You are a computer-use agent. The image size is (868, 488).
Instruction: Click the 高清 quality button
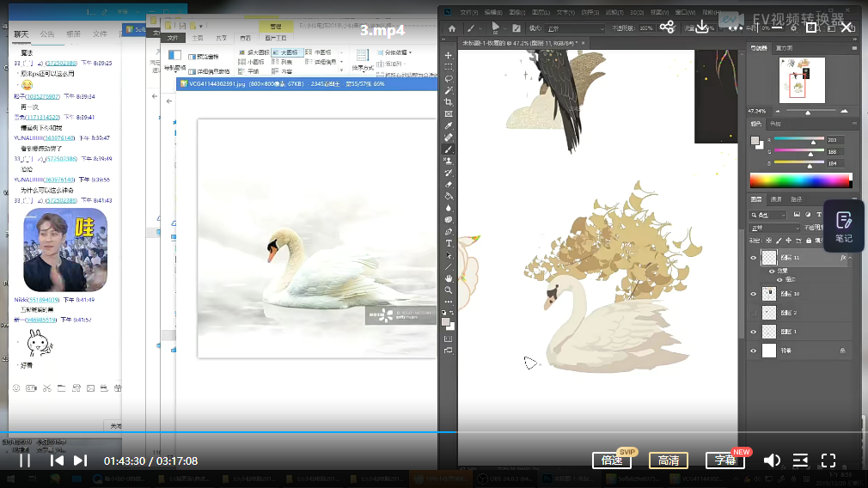click(x=669, y=461)
